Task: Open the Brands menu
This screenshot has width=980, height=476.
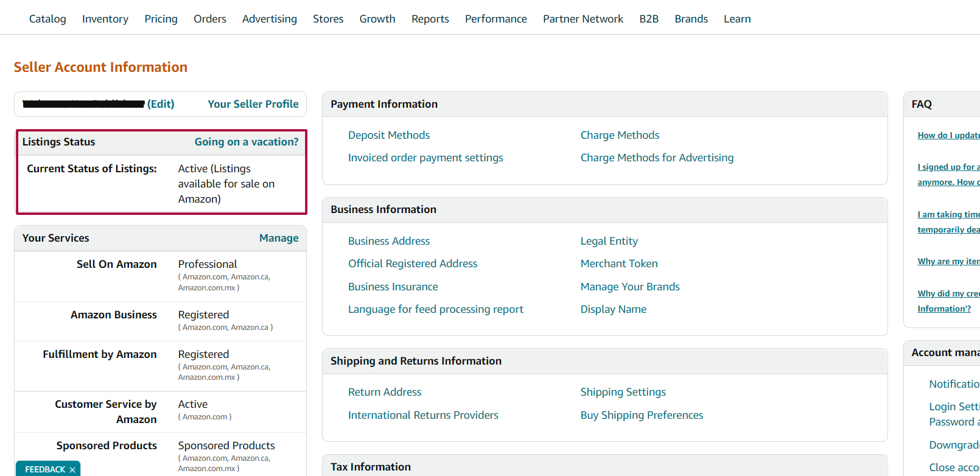Action: pos(691,19)
